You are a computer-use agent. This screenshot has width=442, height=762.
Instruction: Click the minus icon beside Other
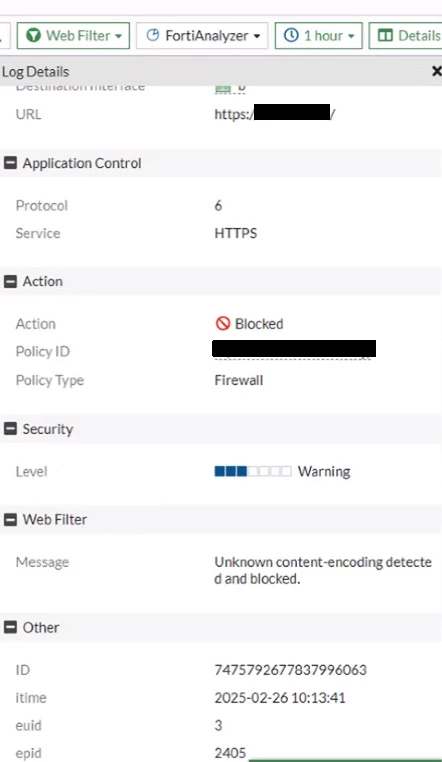[x=10, y=627]
